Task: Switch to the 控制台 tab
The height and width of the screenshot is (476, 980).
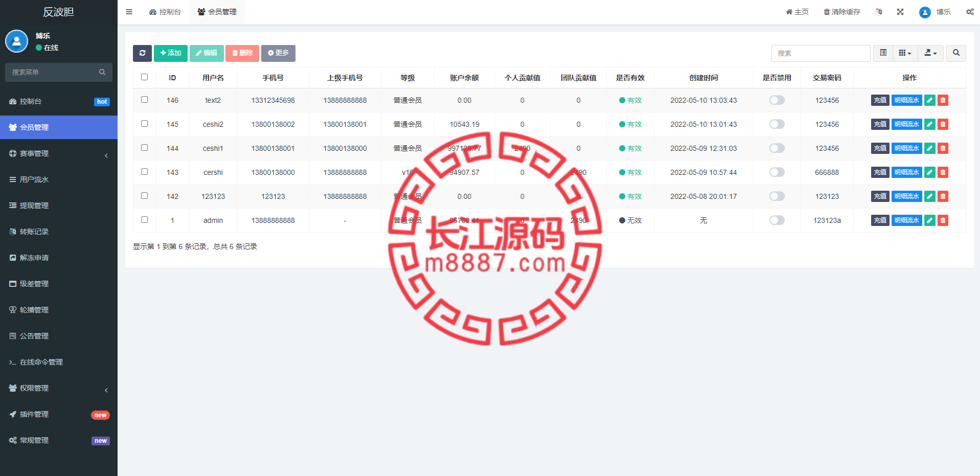Action: (165, 12)
